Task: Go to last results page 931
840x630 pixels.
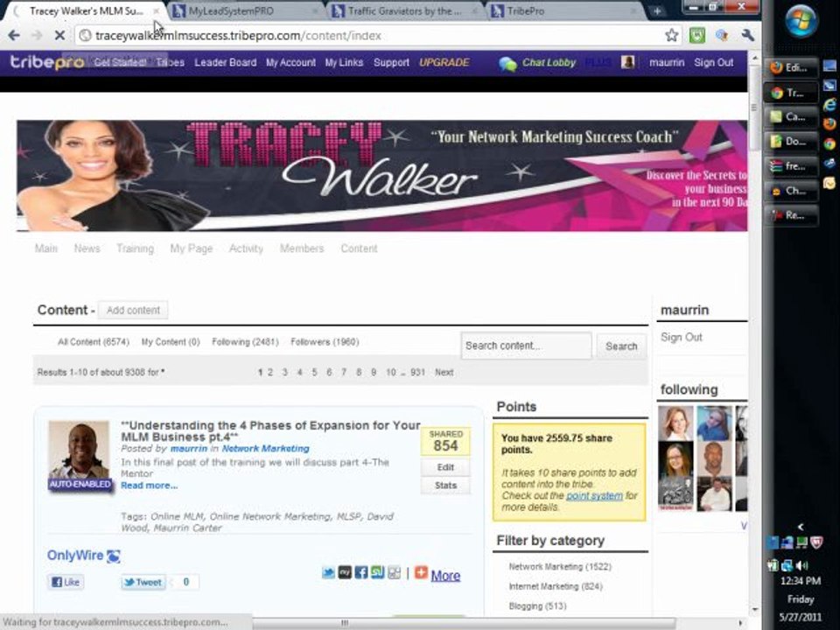Action: pos(418,373)
